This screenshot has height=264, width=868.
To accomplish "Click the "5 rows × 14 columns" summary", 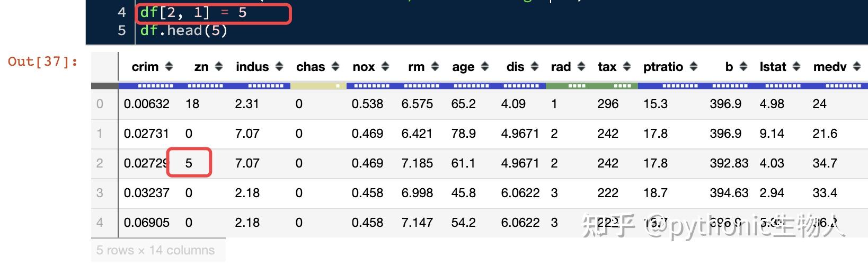I will point(156,250).
